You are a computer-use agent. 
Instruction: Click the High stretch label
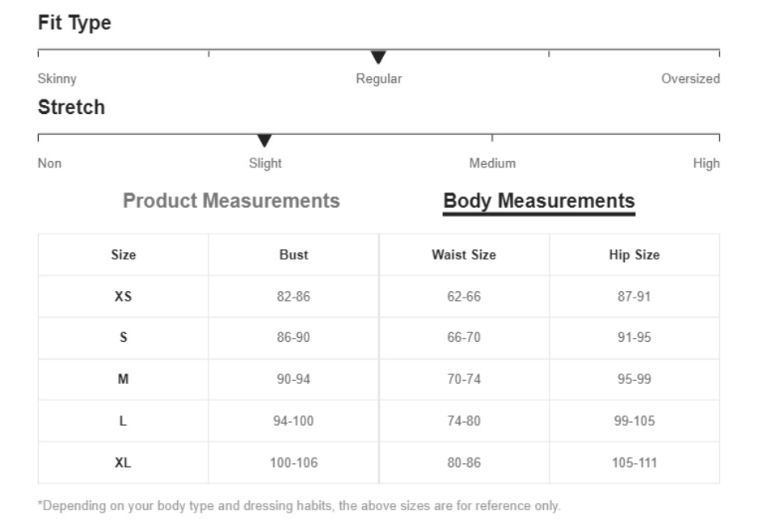[706, 163]
